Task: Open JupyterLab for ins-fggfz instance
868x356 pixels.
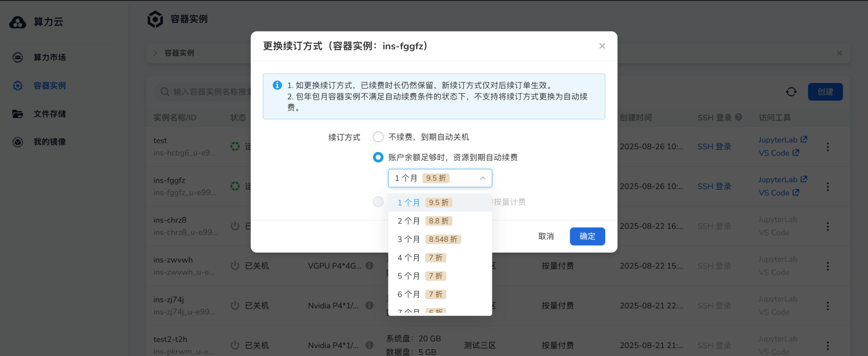Action: tap(783, 179)
